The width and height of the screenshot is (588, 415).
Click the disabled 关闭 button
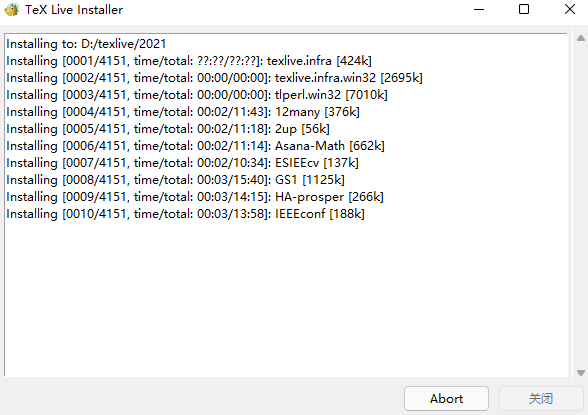541,399
